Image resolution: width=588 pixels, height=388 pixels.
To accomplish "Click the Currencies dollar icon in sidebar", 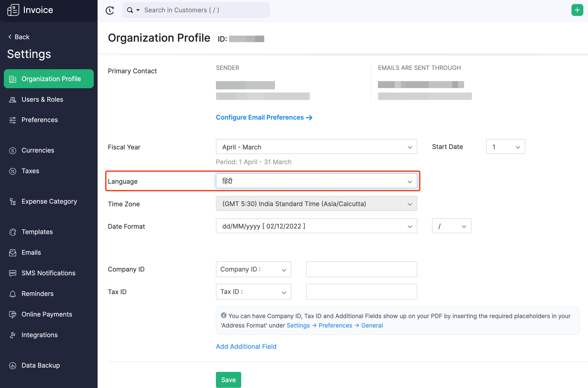I will tap(13, 151).
